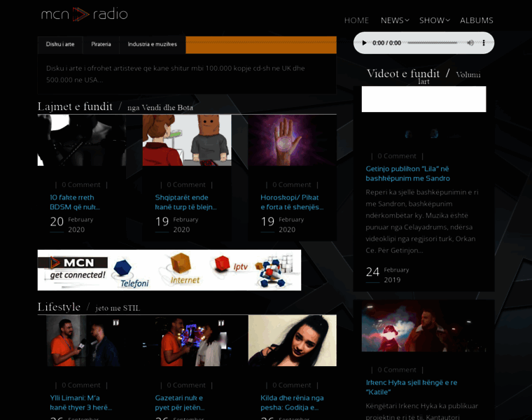Select the Industria e muzikes tab
The image size is (532, 420).
tap(152, 44)
